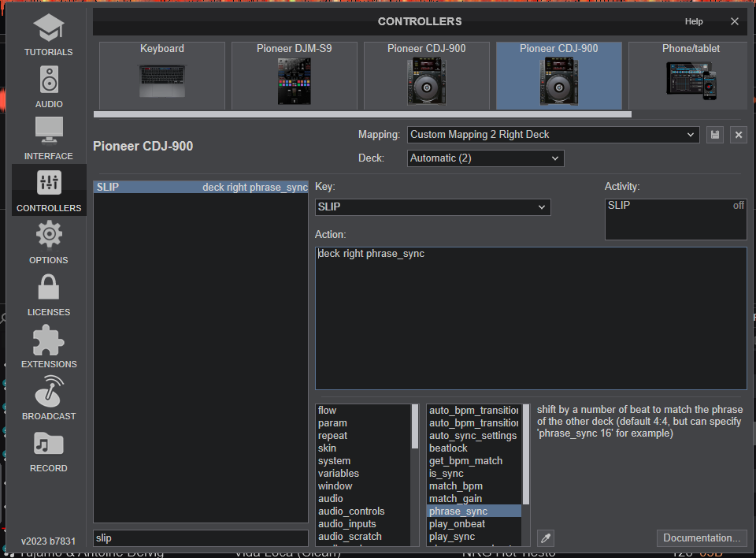Image resolution: width=756 pixels, height=558 pixels.
Task: Select the variables category
Action: (x=364, y=474)
